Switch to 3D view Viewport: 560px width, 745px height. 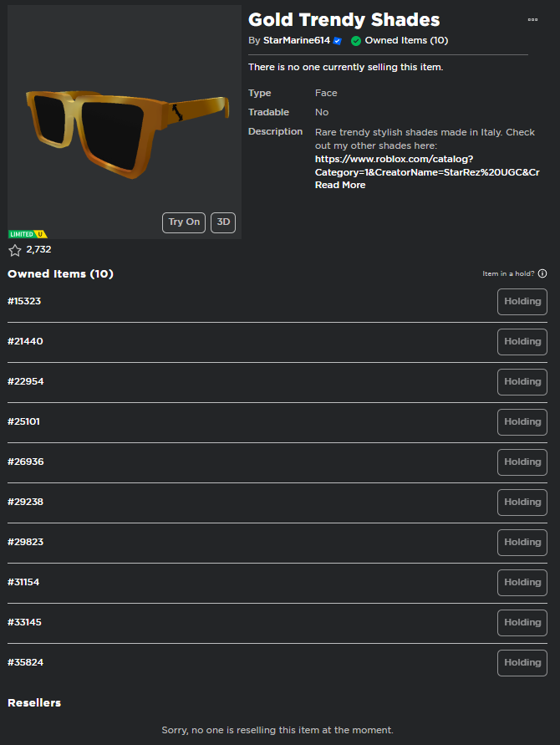pyautogui.click(x=223, y=222)
